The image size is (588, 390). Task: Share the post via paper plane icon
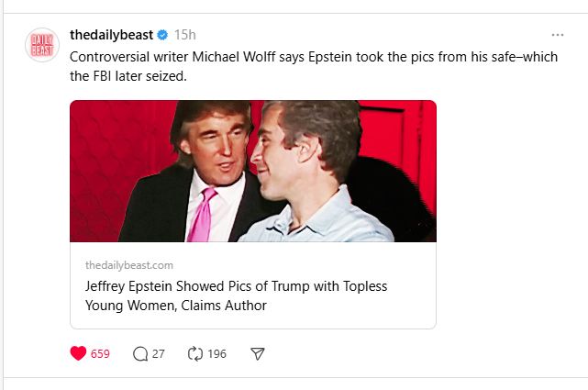click(x=258, y=353)
